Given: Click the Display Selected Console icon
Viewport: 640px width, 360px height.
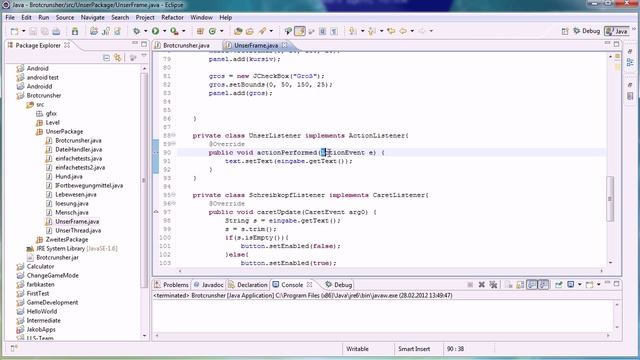Looking at the screenshot, I should pyautogui.click(x=571, y=284).
